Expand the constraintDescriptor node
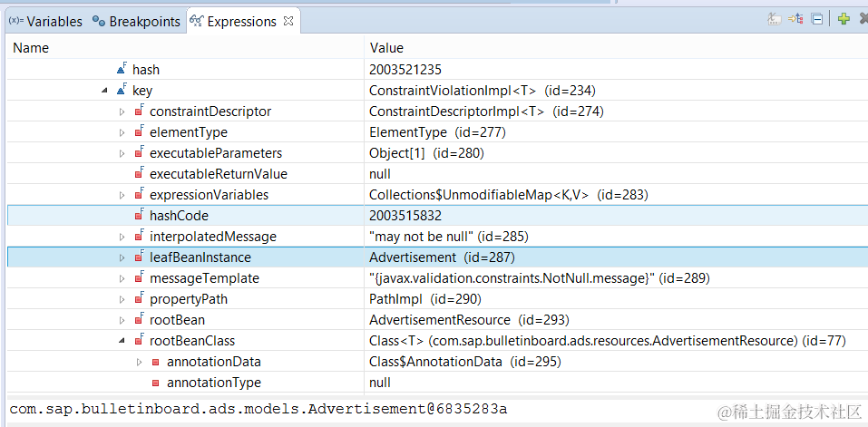 pos(122,112)
